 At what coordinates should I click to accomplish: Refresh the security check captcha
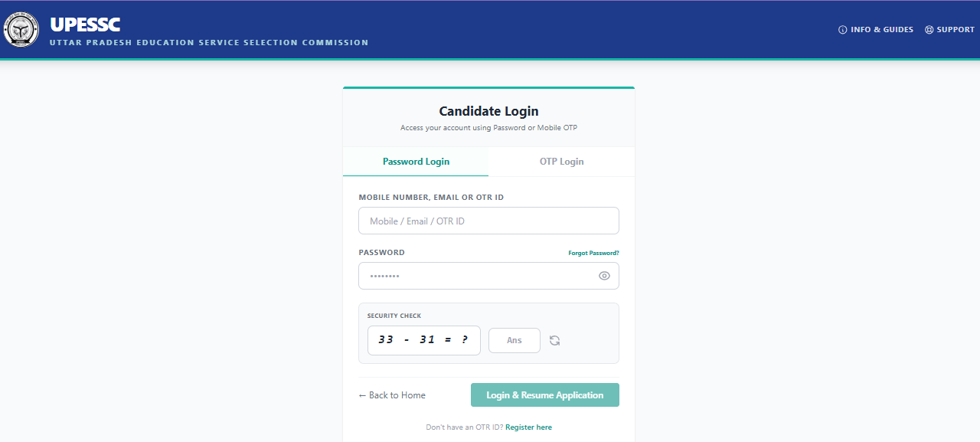(x=554, y=340)
